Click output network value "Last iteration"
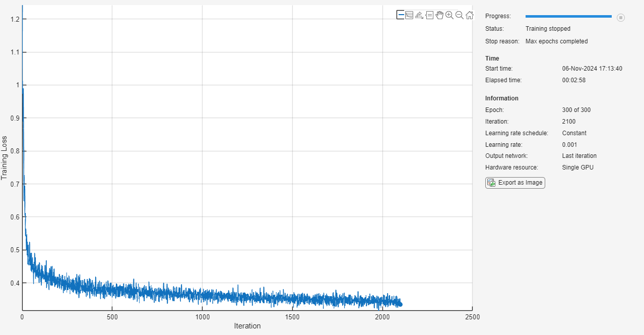Image resolution: width=644 pixels, height=335 pixels. (x=579, y=156)
